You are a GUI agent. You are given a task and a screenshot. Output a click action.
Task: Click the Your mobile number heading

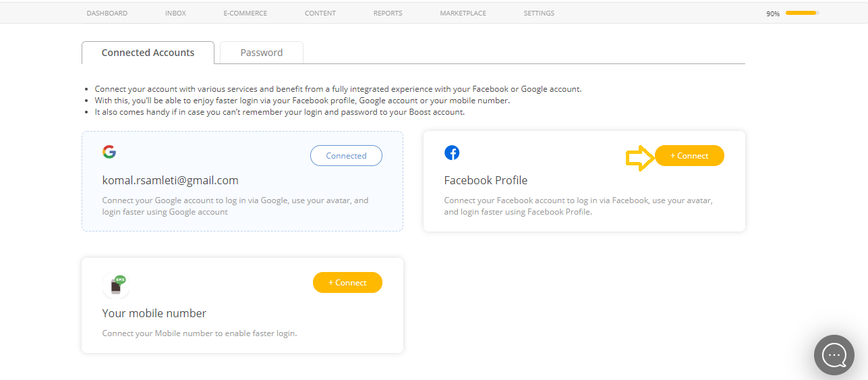click(154, 313)
